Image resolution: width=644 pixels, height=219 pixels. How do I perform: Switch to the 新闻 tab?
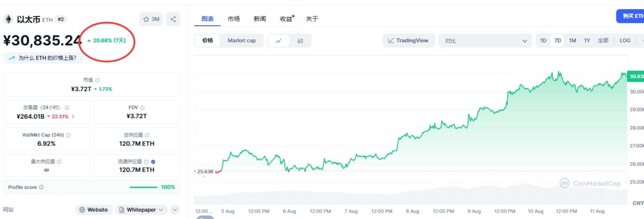(260, 19)
